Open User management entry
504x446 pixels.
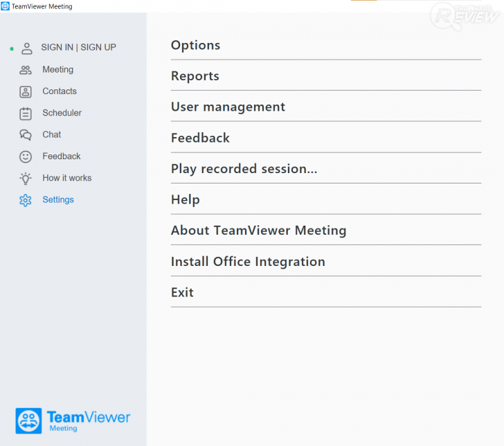[326, 107]
